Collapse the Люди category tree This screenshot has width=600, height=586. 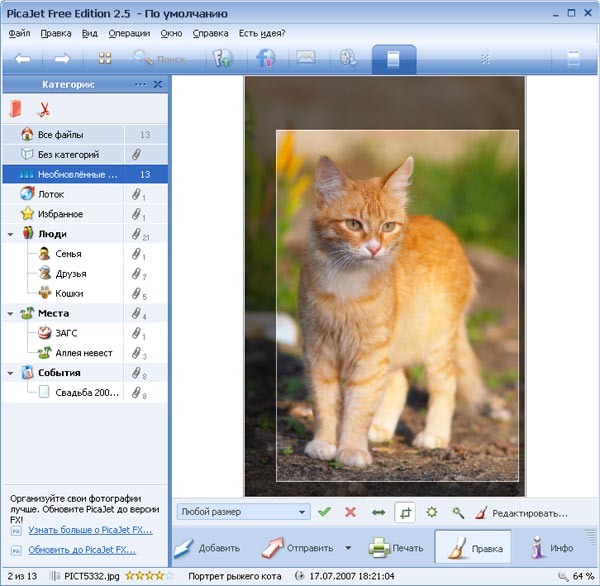coord(10,234)
